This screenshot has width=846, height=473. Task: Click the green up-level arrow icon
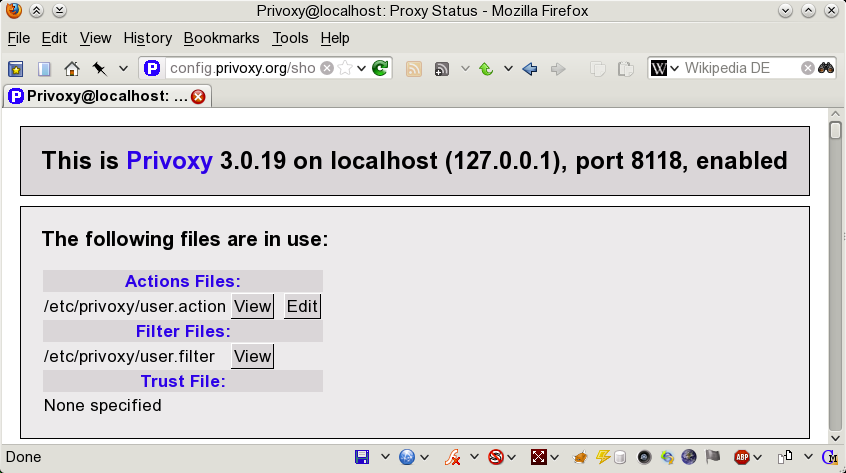487,69
